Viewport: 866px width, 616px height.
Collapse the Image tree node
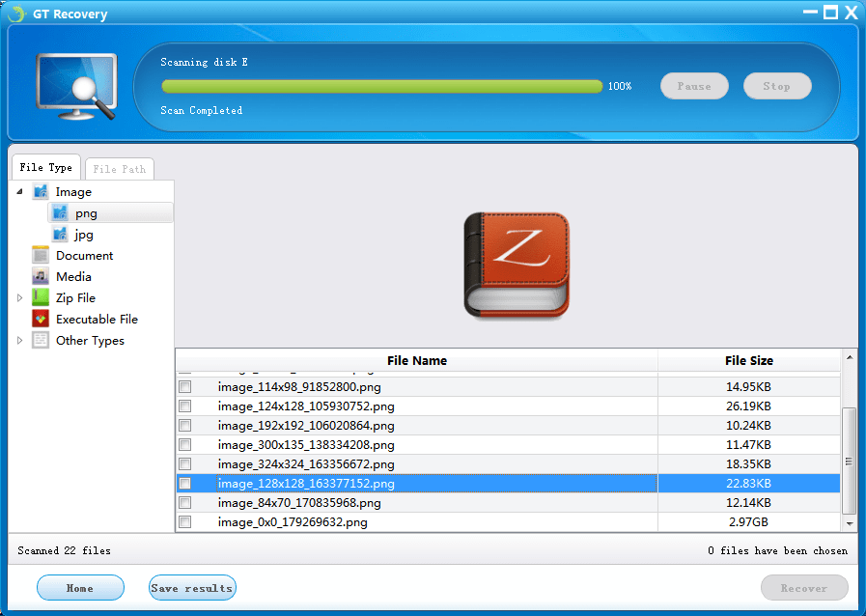pos(20,192)
